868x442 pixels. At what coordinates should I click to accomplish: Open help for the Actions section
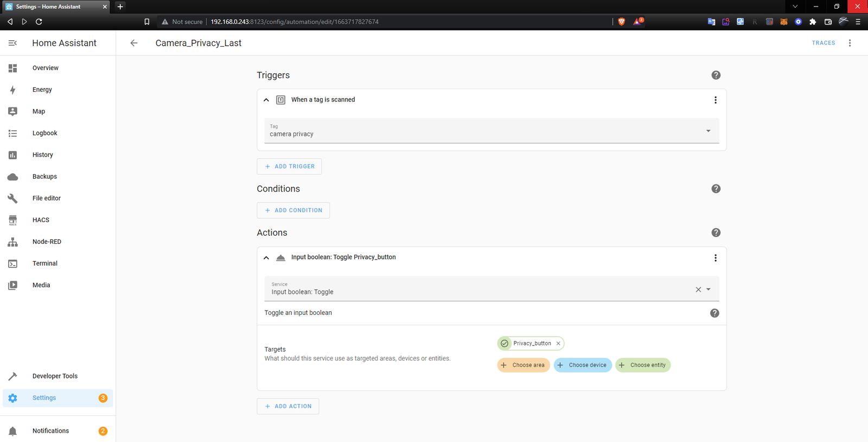(716, 233)
